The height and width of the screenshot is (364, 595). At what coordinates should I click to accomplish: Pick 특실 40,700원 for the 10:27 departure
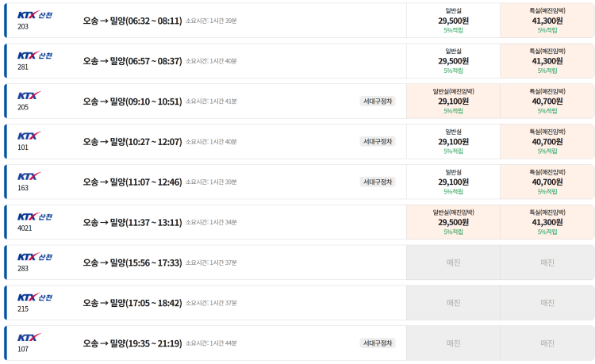[x=547, y=141]
